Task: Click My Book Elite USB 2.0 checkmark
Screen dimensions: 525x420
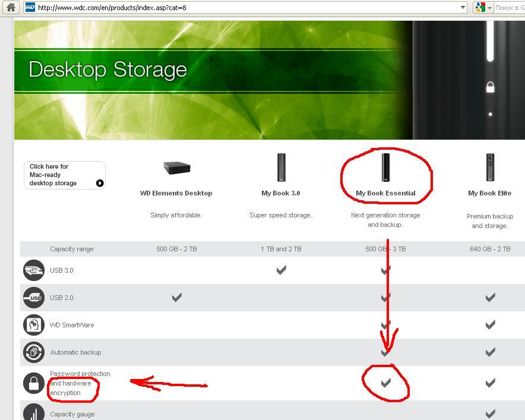Action: point(490,297)
